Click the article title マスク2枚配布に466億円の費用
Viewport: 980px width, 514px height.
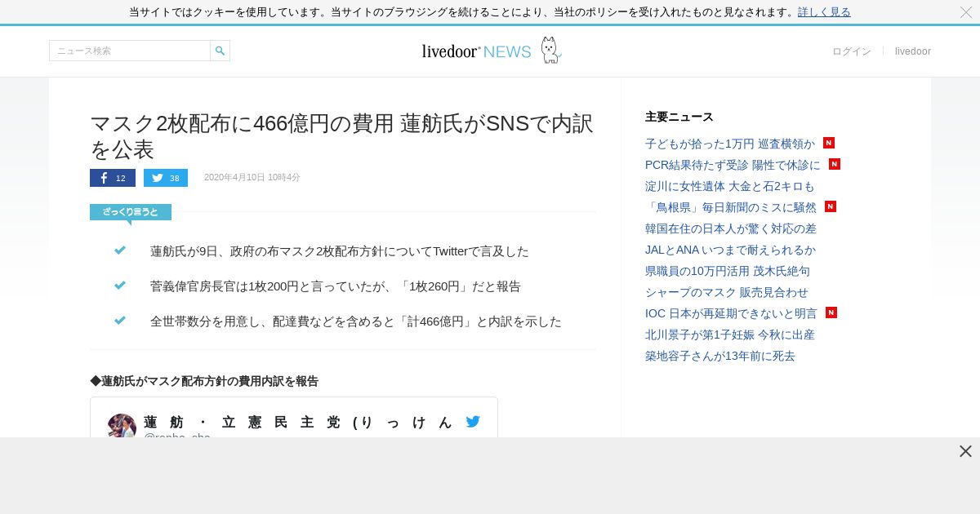point(341,136)
